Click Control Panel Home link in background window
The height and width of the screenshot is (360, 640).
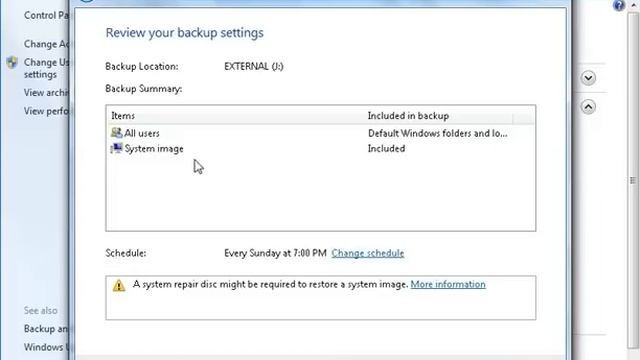(46, 15)
